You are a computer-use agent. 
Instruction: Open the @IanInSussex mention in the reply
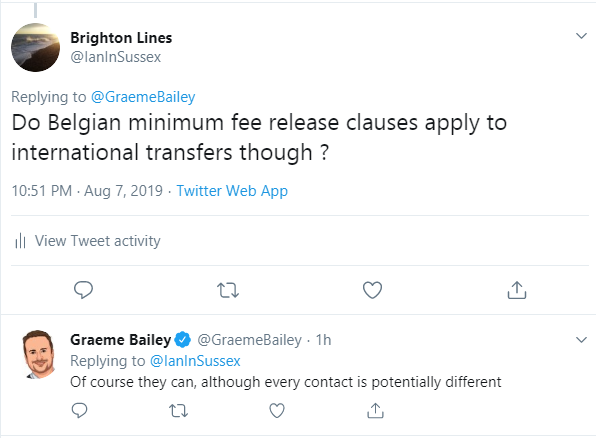(x=195, y=361)
